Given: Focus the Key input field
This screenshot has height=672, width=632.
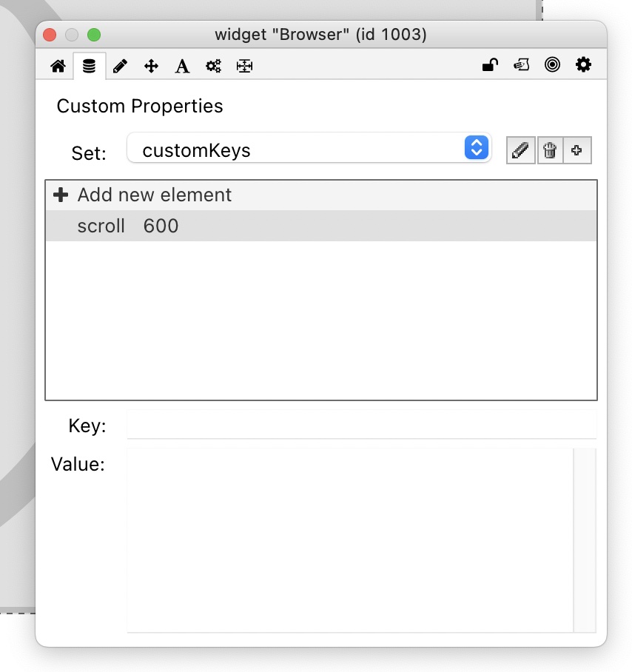Looking at the screenshot, I should [362, 425].
